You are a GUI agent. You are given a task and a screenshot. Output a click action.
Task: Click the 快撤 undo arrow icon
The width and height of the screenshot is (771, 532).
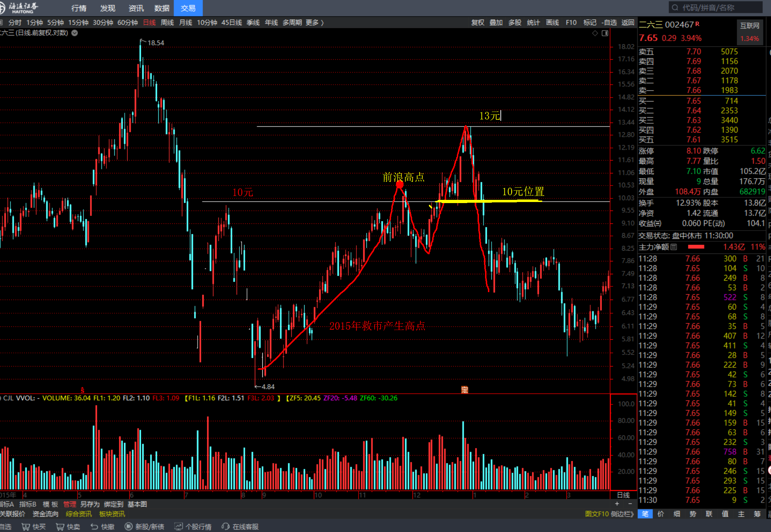pyautogui.click(x=94, y=527)
